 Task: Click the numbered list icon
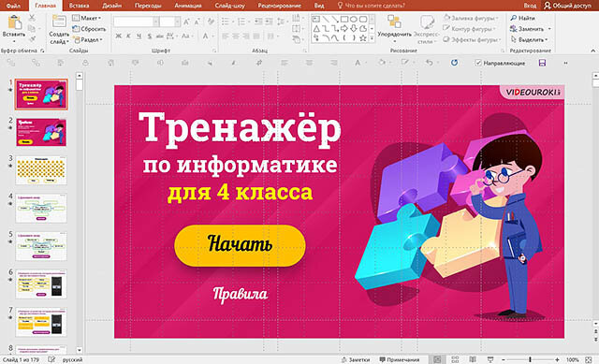241,22
